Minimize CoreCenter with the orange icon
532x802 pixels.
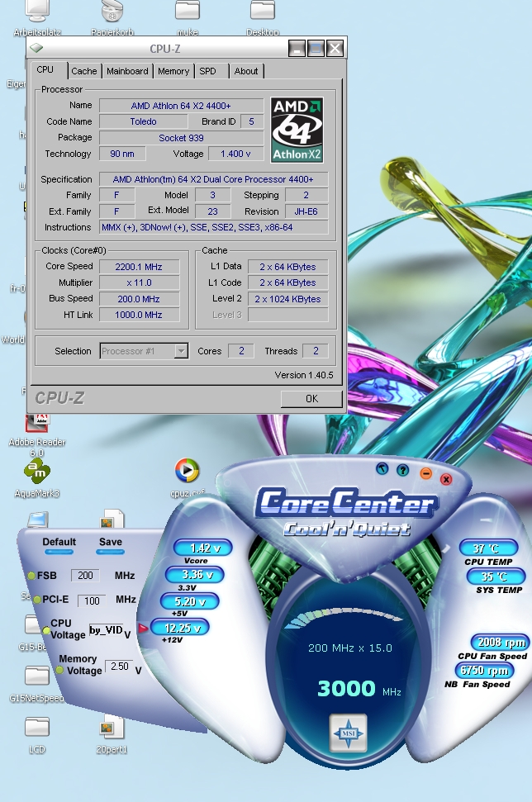[425, 473]
